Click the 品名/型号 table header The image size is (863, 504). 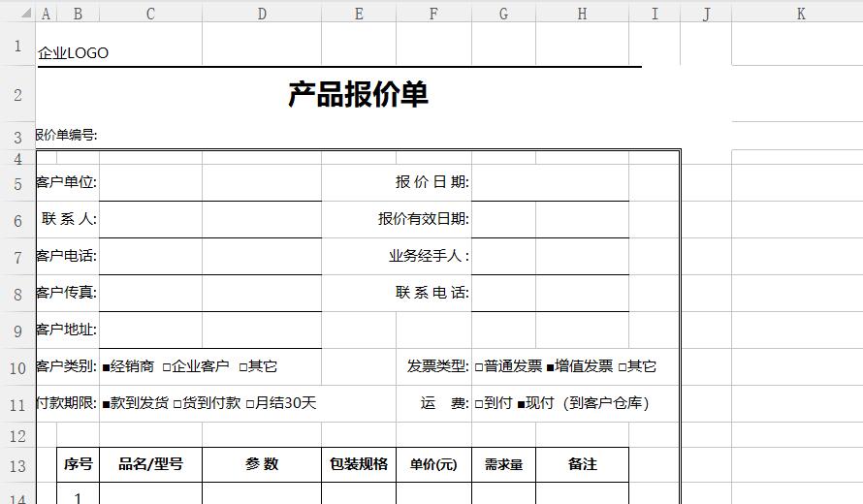(x=151, y=464)
